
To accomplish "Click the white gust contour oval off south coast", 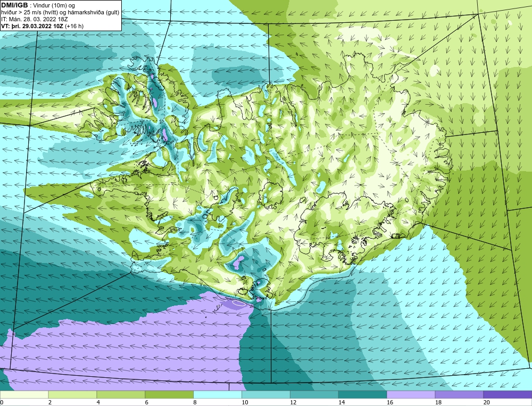I will pos(239,302).
